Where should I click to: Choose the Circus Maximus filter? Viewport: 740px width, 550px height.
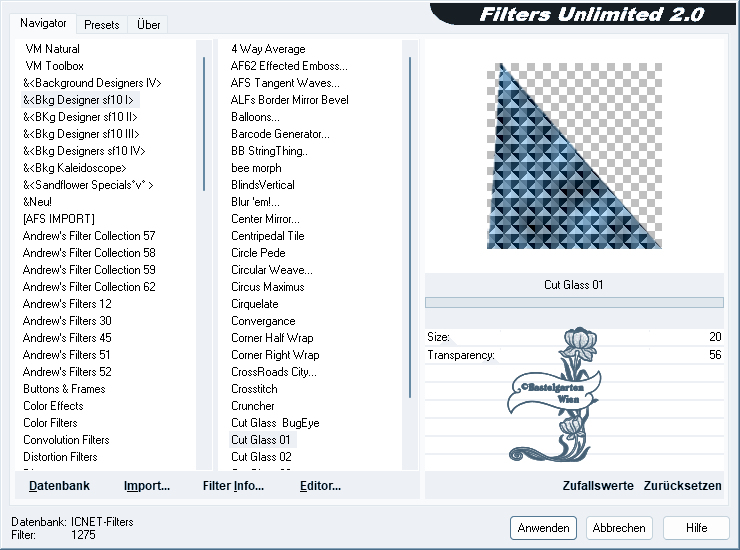pos(268,287)
